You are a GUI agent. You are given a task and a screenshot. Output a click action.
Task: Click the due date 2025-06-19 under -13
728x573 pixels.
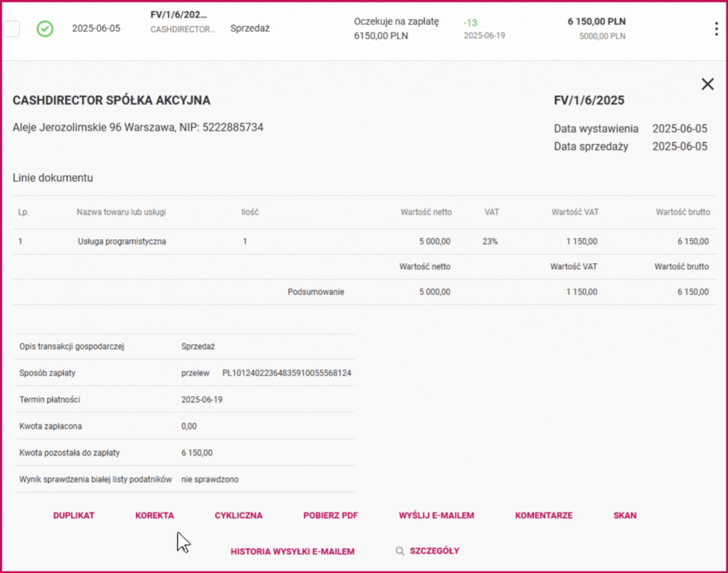[x=484, y=35]
